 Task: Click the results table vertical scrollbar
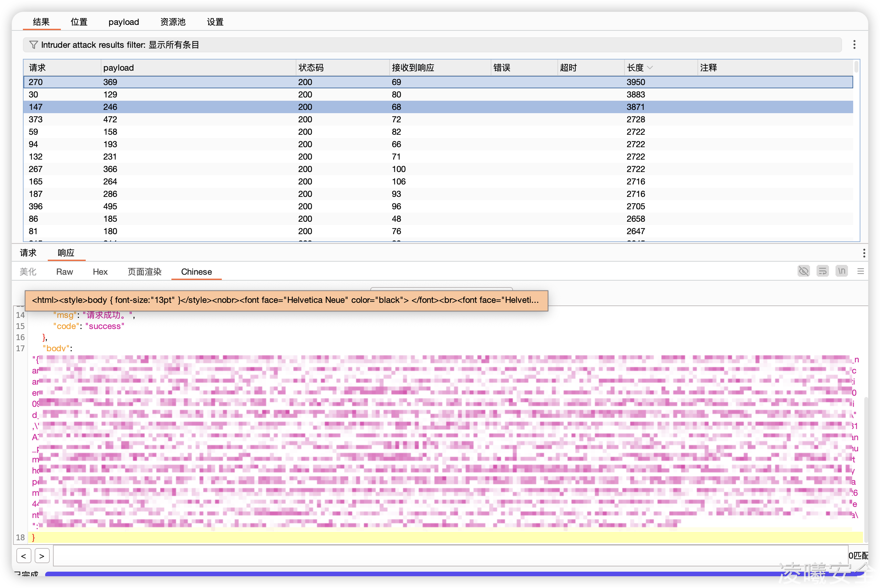click(856, 67)
